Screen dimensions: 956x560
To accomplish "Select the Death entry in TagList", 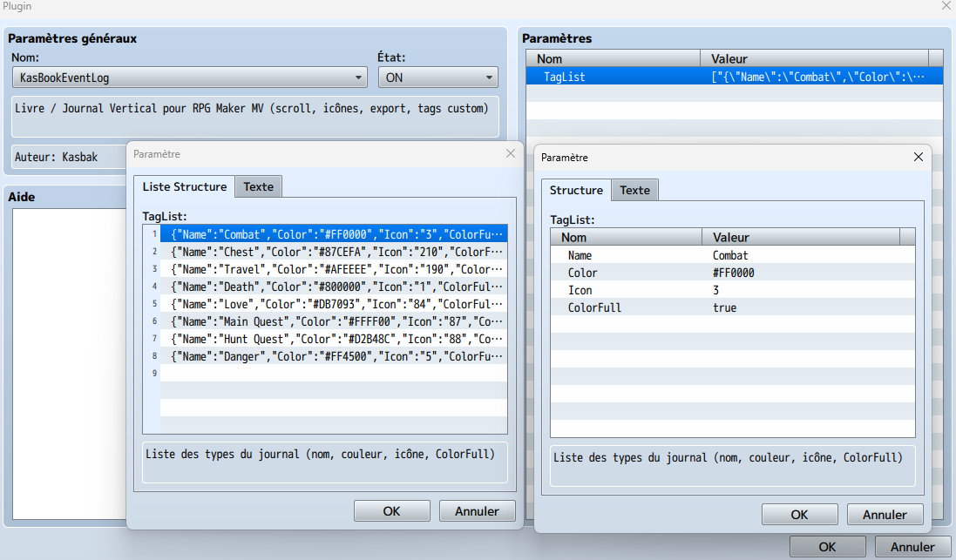I will point(334,287).
